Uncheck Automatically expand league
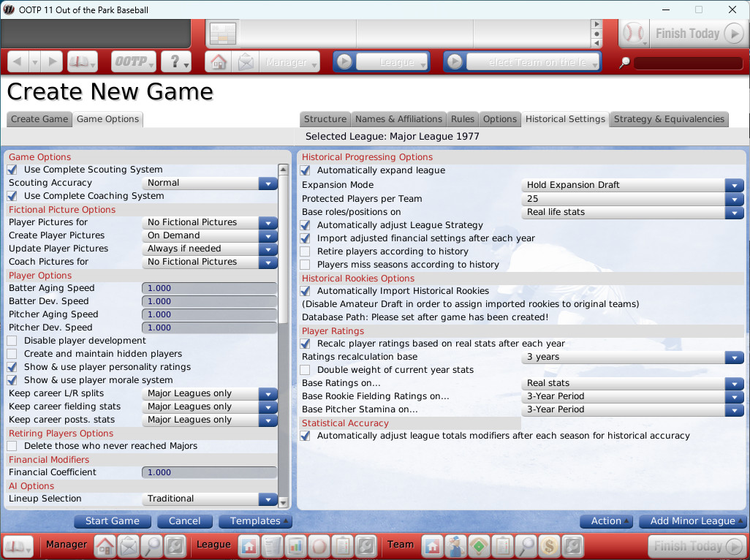This screenshot has height=560, width=750. 305,170
